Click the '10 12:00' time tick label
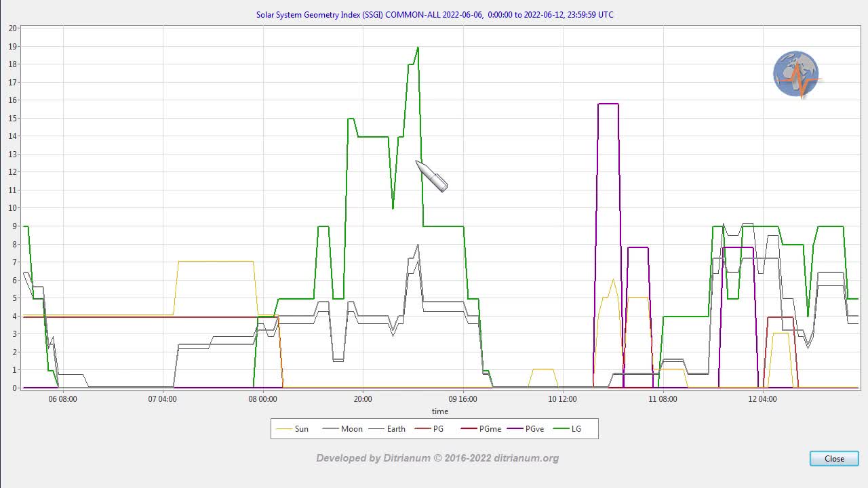The height and width of the screenshot is (488, 868). [x=562, y=399]
